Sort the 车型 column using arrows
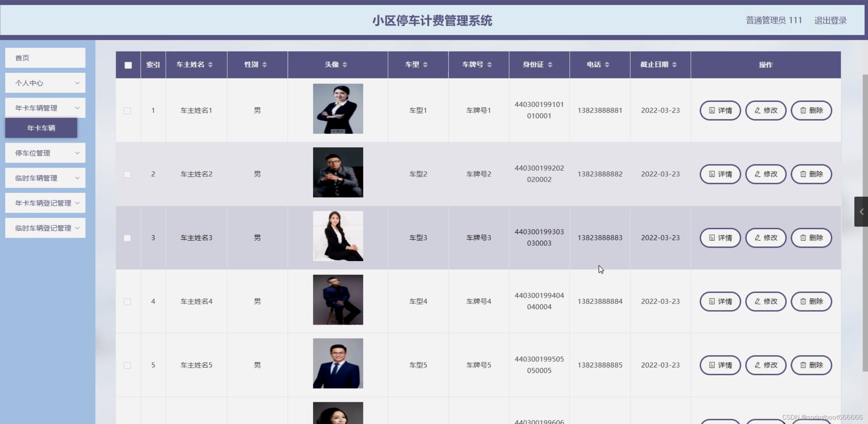This screenshot has width=868, height=424. [425, 65]
